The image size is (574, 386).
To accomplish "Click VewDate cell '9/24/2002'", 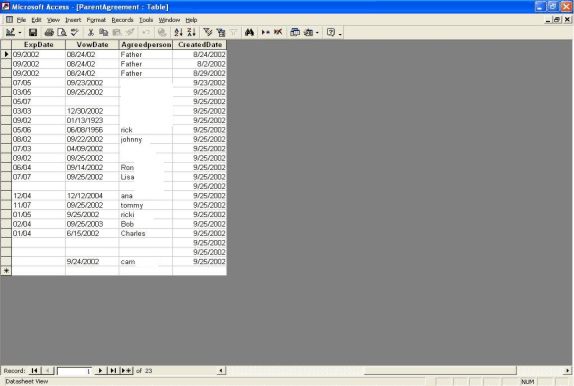I will [92, 261].
